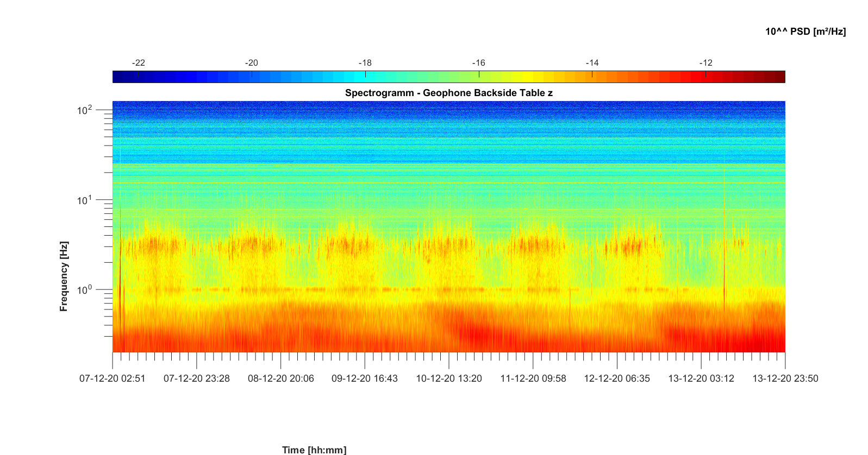Click the colorbar tick label -16
The width and height of the screenshot is (868, 455).
click(479, 63)
